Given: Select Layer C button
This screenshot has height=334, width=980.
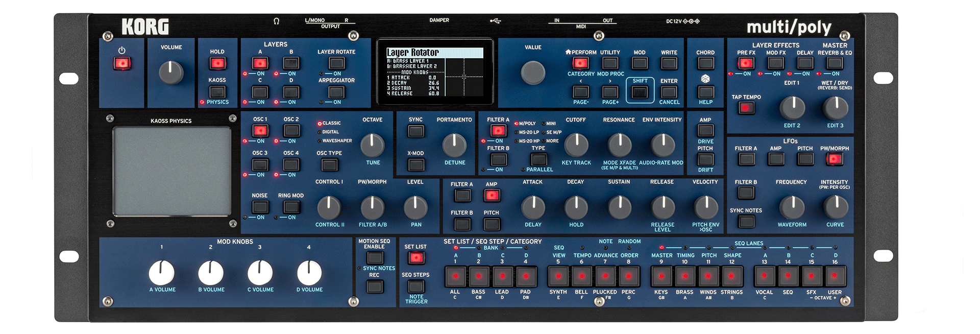Looking at the screenshot, I should point(260,92).
